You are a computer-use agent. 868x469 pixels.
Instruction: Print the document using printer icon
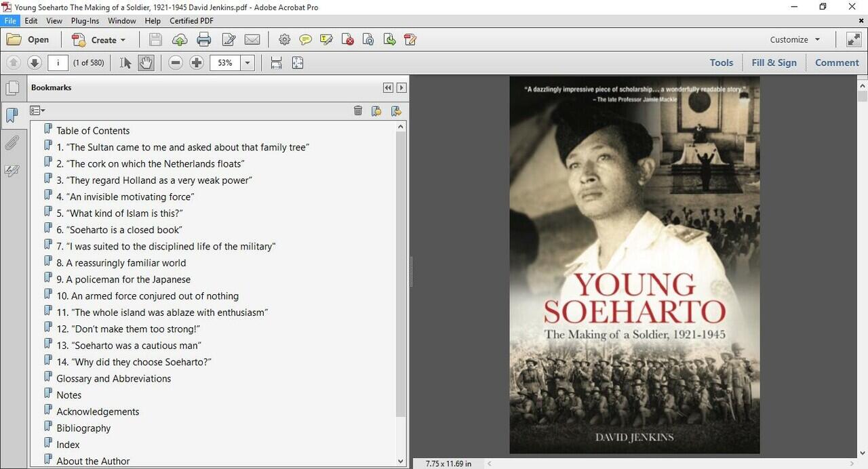point(203,40)
